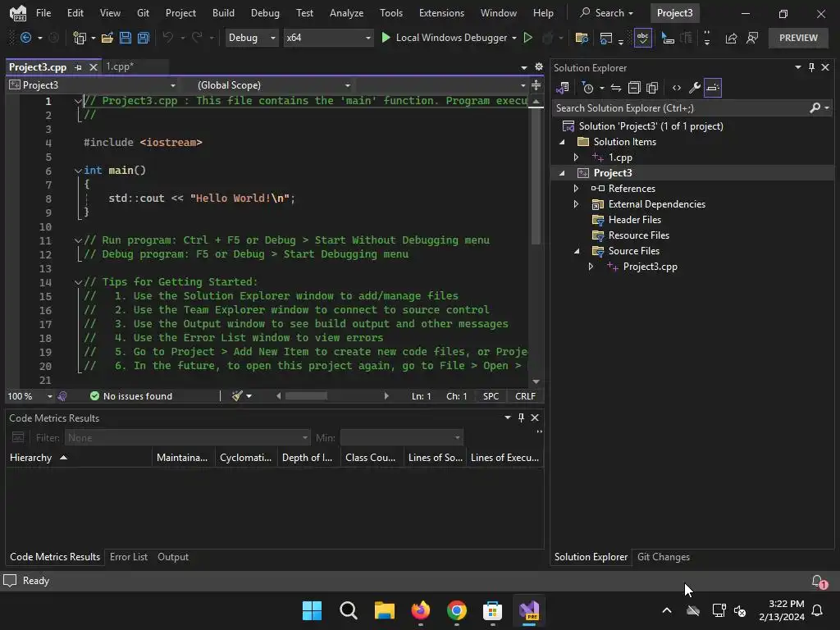This screenshot has height=630, width=840.
Task: Click Sync with Active Document arrows icon
Action: tap(616, 88)
